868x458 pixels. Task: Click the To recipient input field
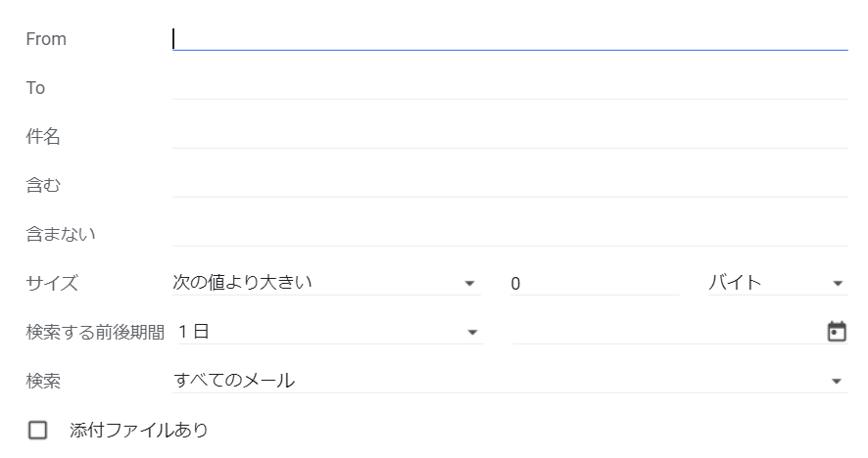[509, 87]
